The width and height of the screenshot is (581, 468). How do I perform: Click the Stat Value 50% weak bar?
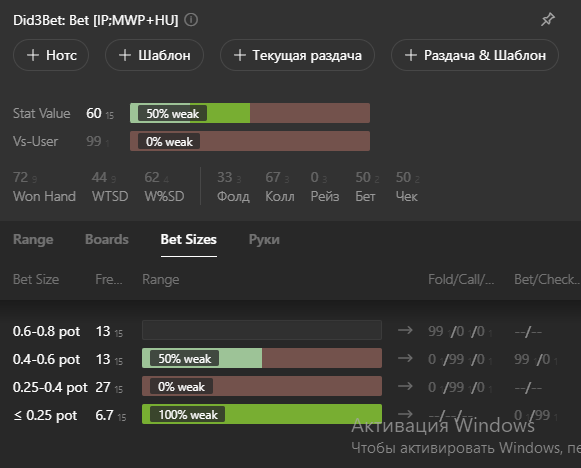pos(250,113)
